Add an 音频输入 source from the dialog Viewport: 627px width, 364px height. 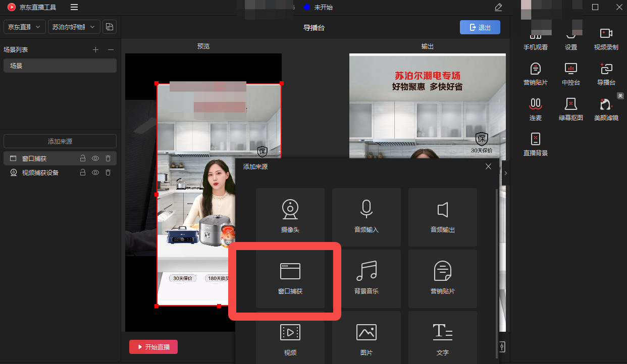point(367,216)
